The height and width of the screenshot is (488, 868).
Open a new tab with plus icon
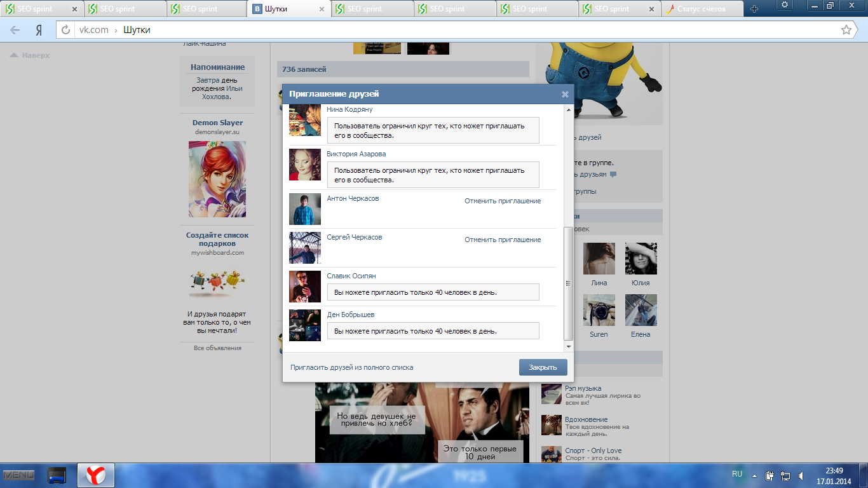[x=754, y=9]
